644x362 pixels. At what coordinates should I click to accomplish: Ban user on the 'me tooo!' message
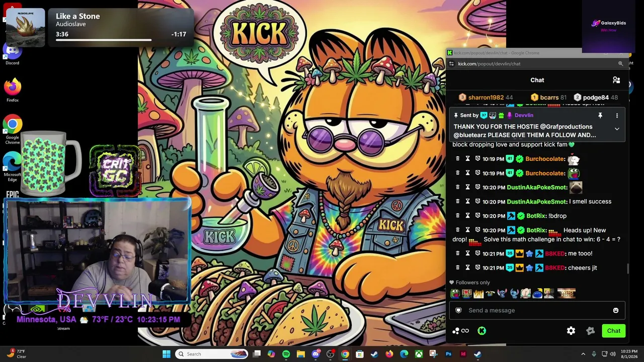coord(477,253)
